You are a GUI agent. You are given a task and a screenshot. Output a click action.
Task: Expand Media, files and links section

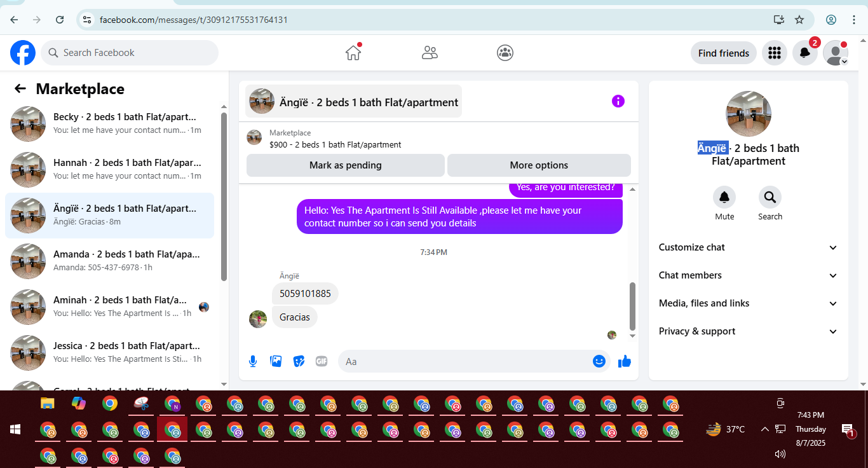point(749,303)
